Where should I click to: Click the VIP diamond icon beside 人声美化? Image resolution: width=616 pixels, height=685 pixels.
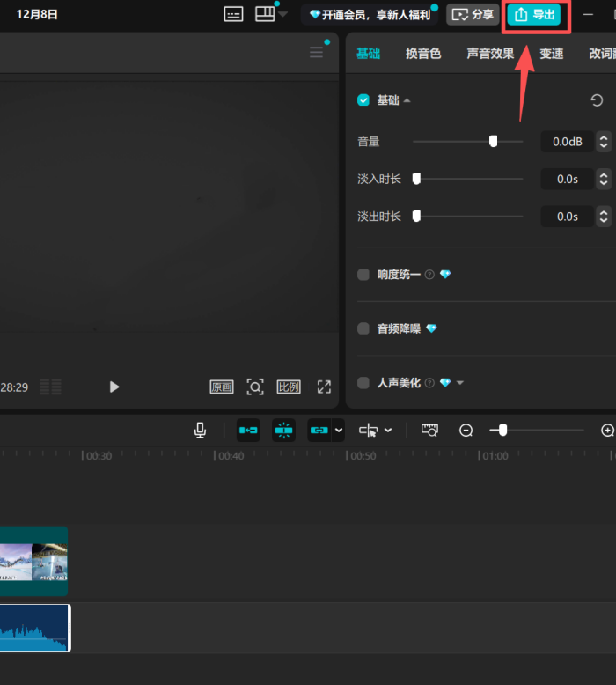(x=445, y=383)
